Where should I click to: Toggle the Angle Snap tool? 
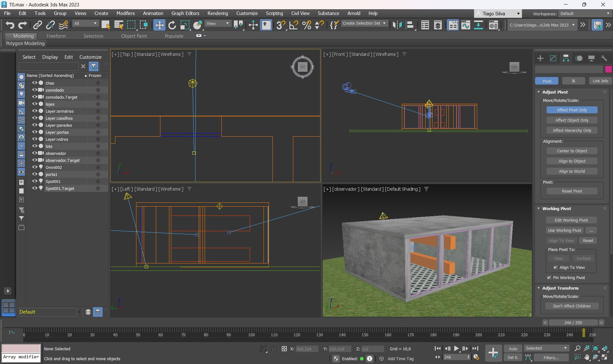point(294,25)
